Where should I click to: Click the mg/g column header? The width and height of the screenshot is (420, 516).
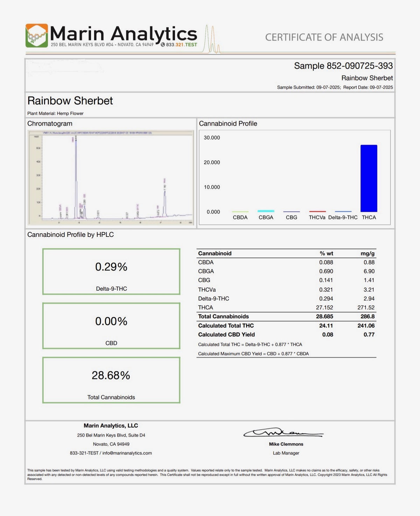367,254
